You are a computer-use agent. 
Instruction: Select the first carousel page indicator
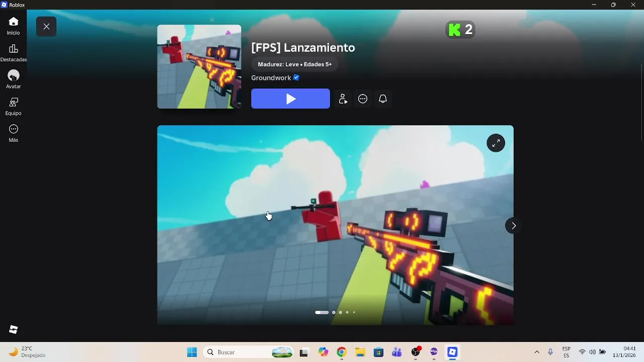pos(322,312)
